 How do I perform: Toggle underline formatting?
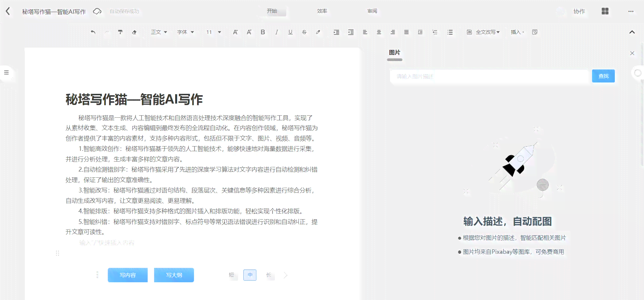pos(290,32)
